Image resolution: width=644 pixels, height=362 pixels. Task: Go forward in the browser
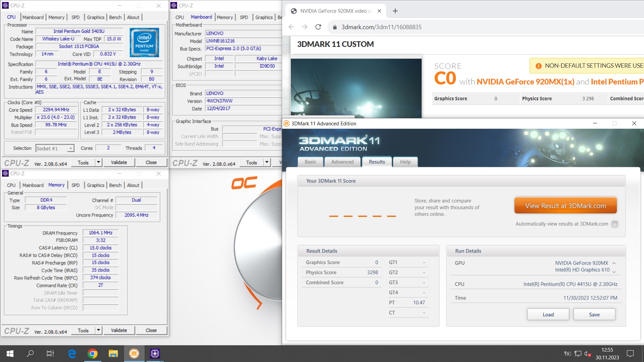coord(305,27)
